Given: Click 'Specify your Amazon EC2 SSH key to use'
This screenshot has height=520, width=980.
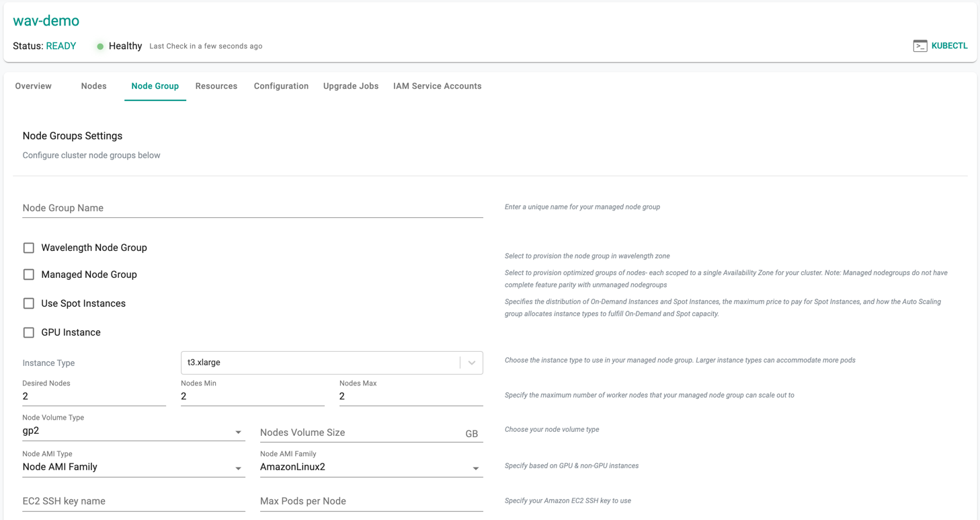Looking at the screenshot, I should pos(568,500).
